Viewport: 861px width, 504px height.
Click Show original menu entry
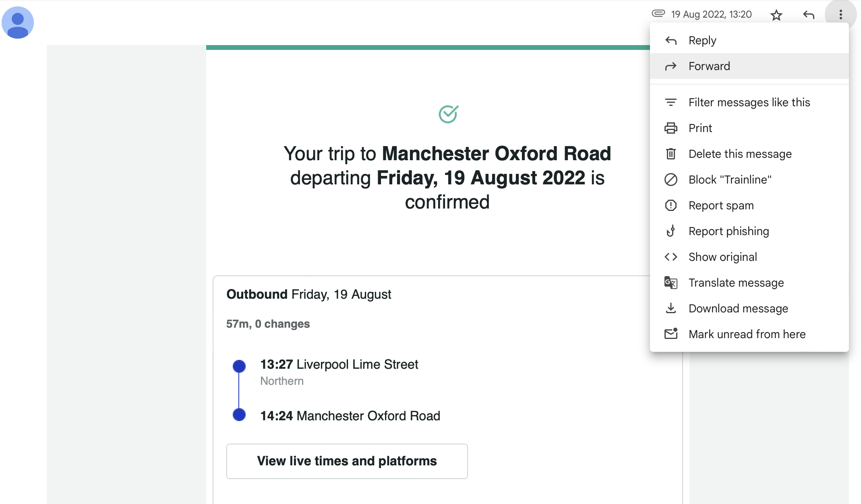[x=722, y=257]
